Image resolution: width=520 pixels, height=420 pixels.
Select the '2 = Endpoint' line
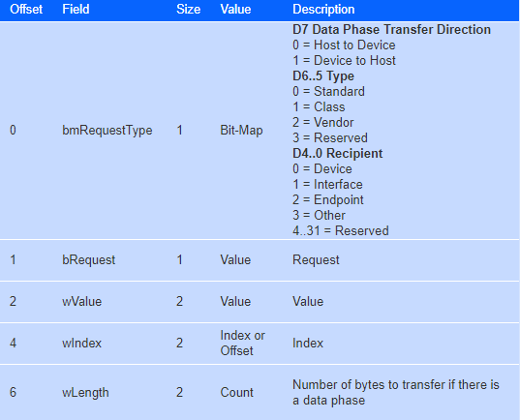(328, 199)
